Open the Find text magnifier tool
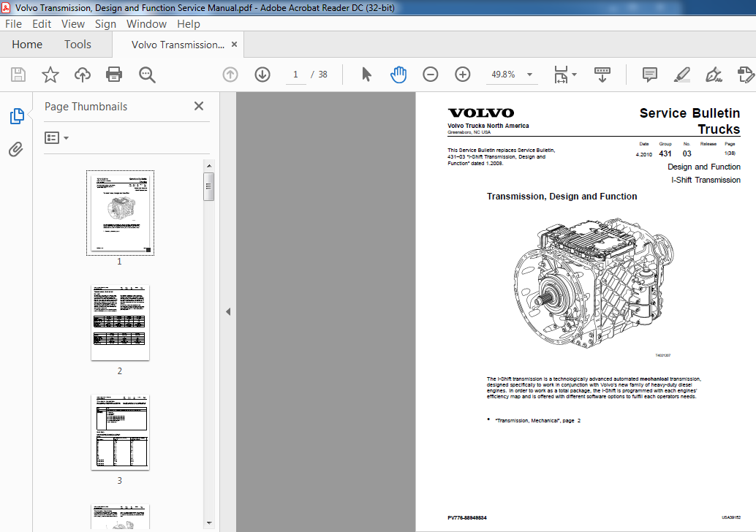 (147, 75)
